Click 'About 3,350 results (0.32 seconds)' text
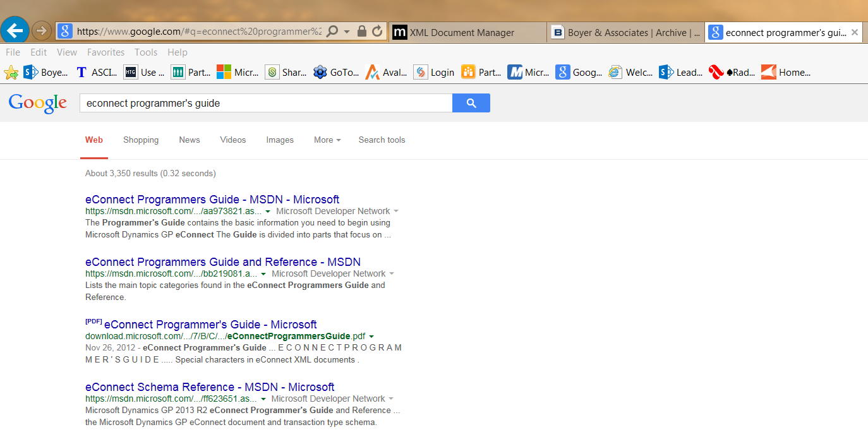 150,173
